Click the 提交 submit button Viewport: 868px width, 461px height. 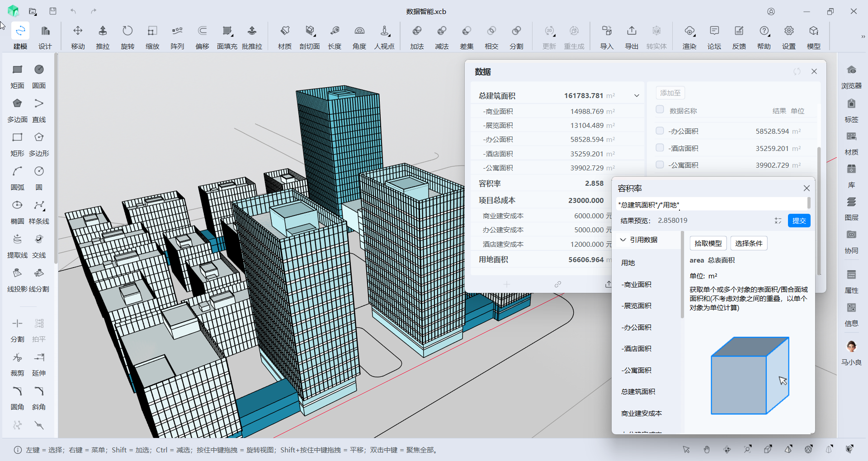click(x=799, y=221)
